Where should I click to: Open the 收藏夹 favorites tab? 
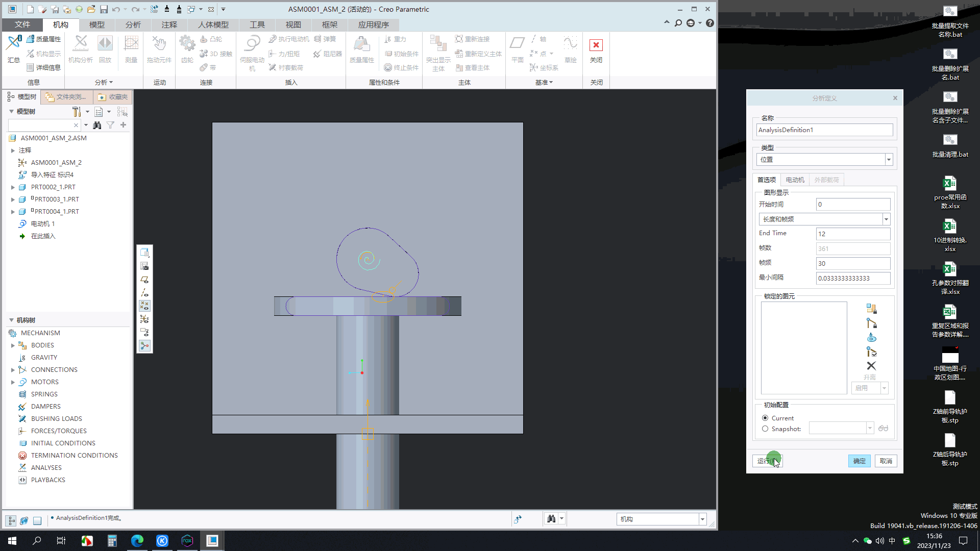(113, 97)
